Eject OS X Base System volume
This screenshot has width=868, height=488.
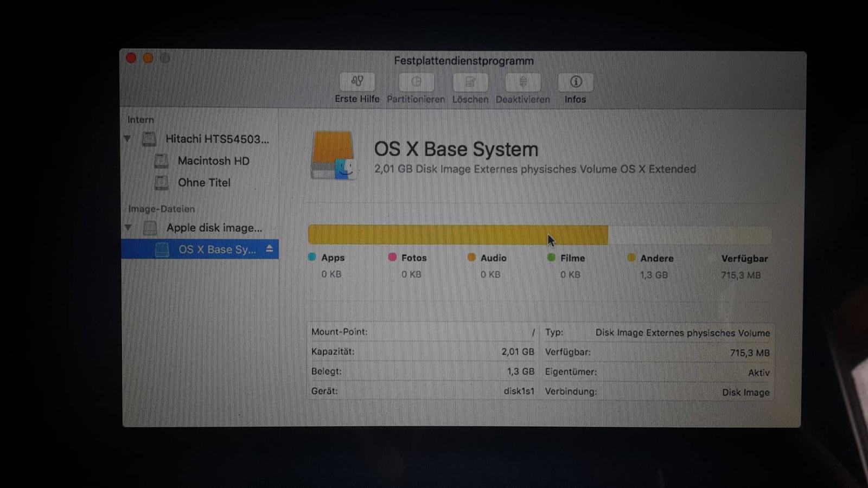coord(269,249)
